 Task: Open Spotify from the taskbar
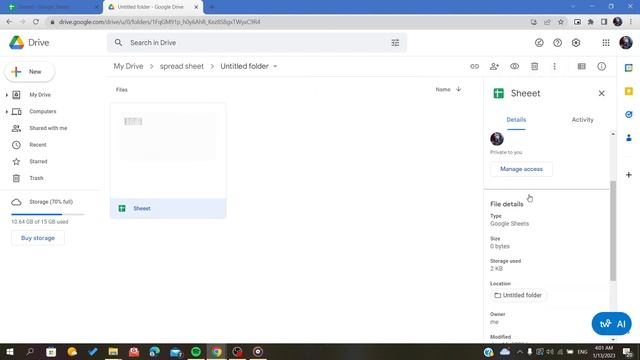(x=196, y=352)
